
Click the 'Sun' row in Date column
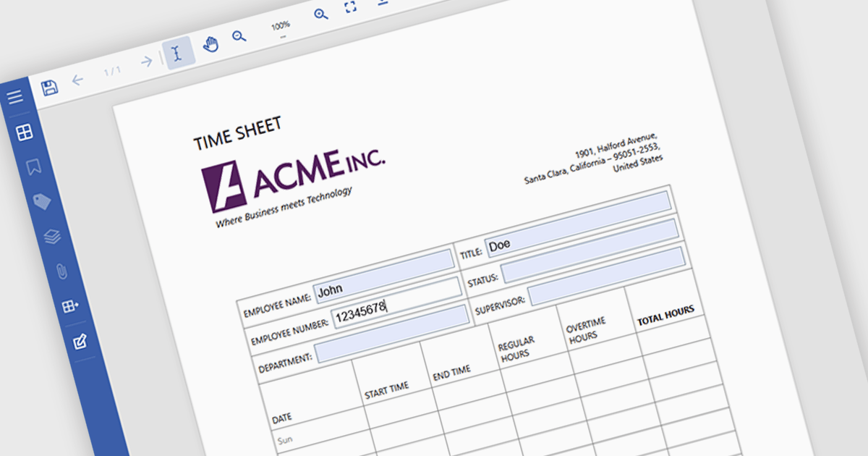pyautogui.click(x=285, y=440)
